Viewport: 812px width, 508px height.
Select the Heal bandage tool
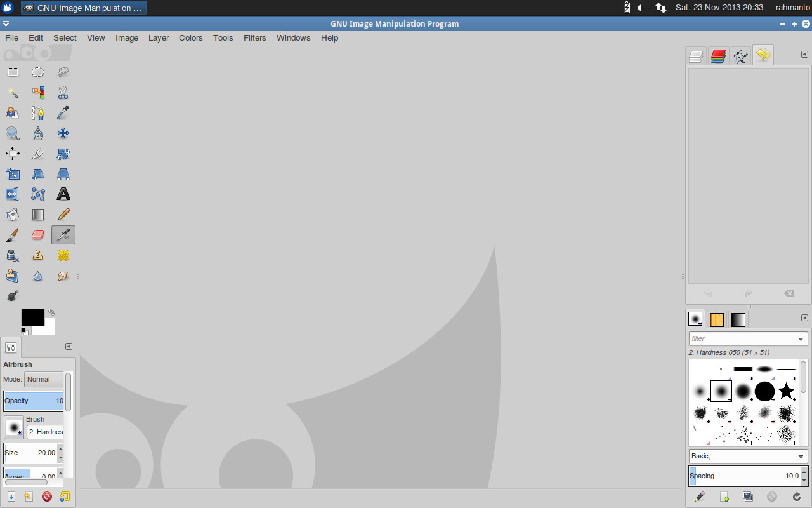(x=63, y=255)
